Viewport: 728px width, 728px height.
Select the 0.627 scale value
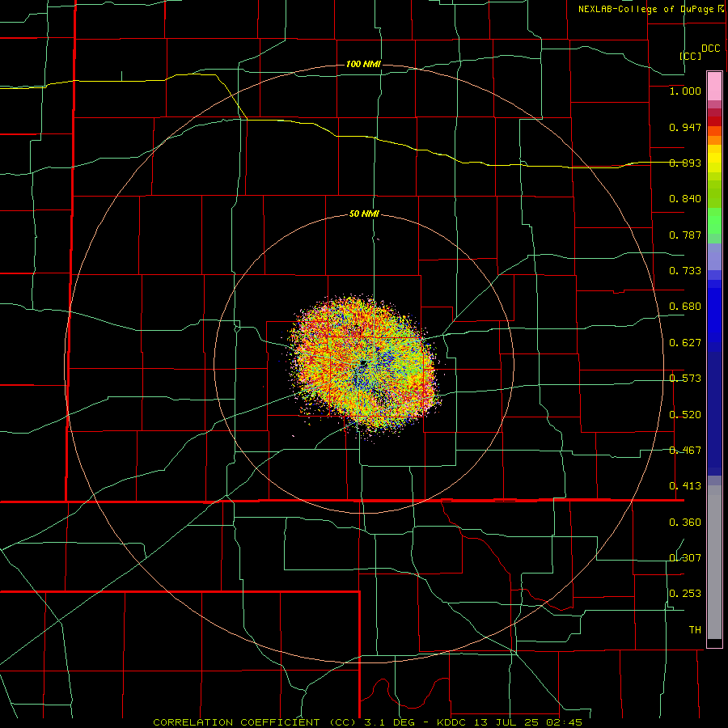pyautogui.click(x=685, y=343)
